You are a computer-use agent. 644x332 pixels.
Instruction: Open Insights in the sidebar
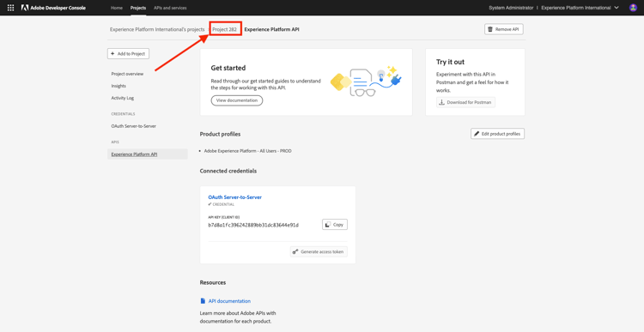pyautogui.click(x=118, y=86)
